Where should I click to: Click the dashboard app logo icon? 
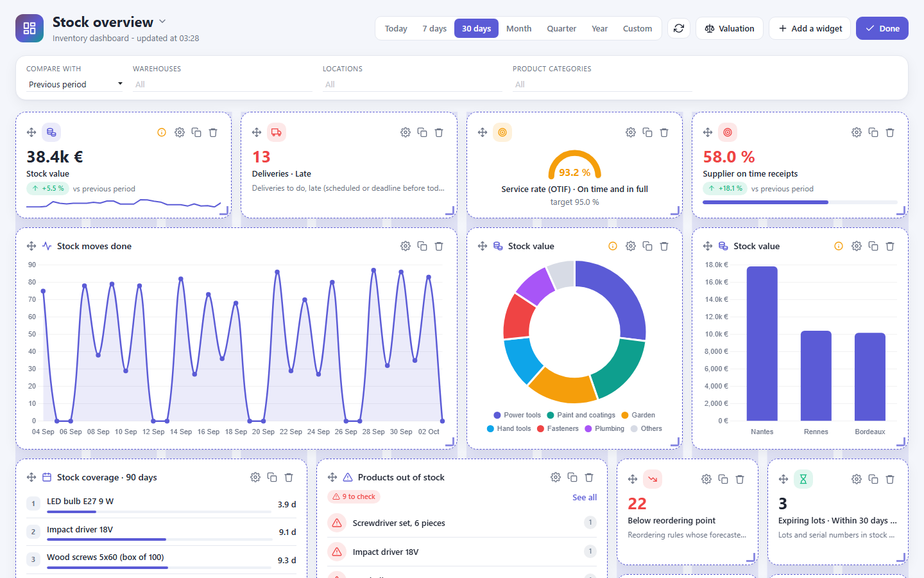(30, 28)
